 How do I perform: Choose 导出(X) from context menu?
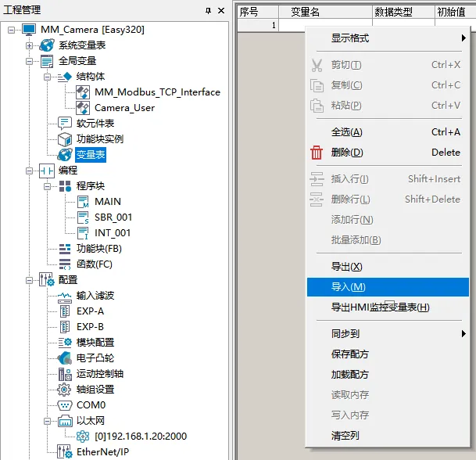point(388,267)
